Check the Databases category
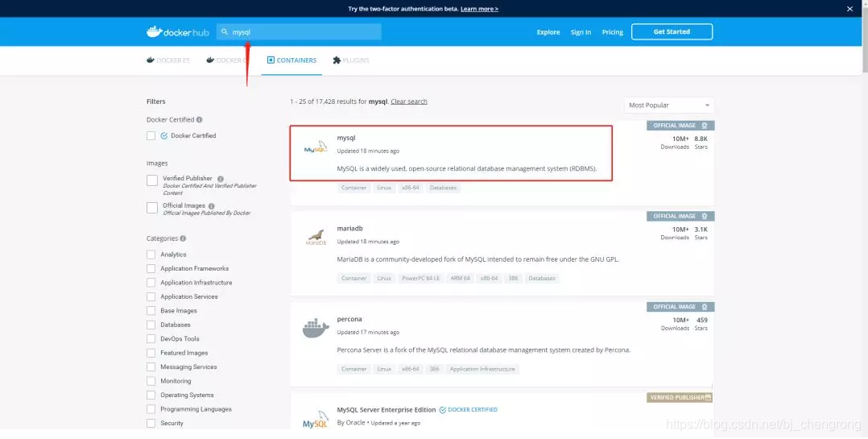This screenshot has height=439, width=868. coord(151,325)
